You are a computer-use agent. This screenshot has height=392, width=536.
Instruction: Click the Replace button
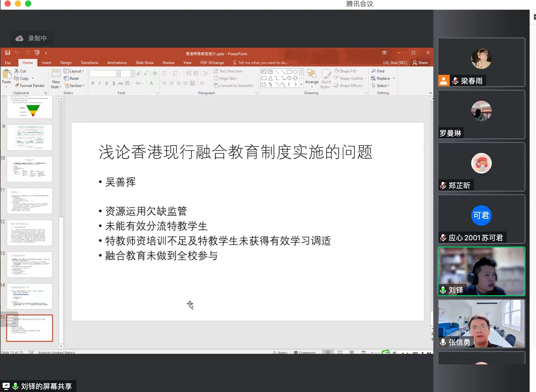tap(383, 78)
